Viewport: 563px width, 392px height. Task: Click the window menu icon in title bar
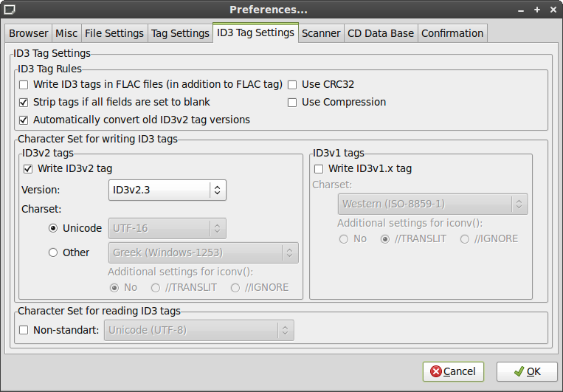(x=10, y=10)
